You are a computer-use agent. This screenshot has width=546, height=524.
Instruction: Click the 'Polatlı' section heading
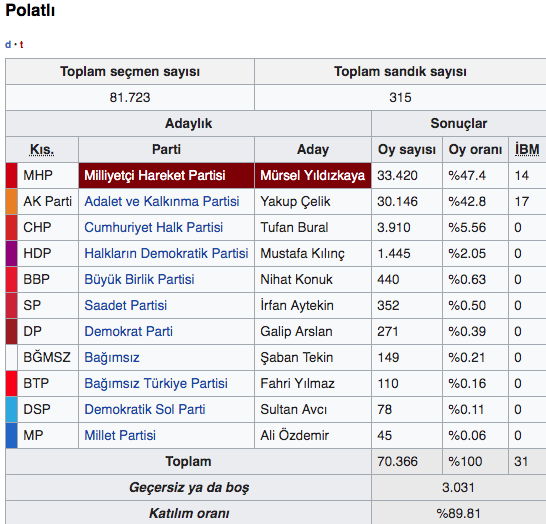pos(30,10)
